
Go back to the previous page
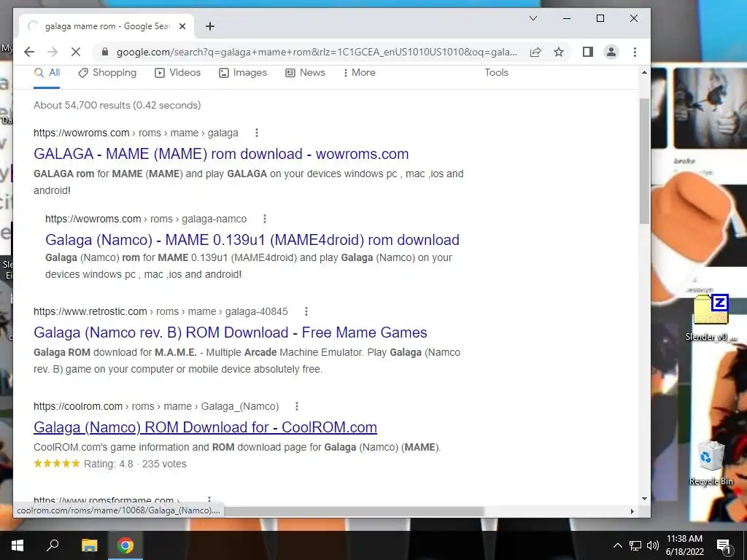[29, 52]
